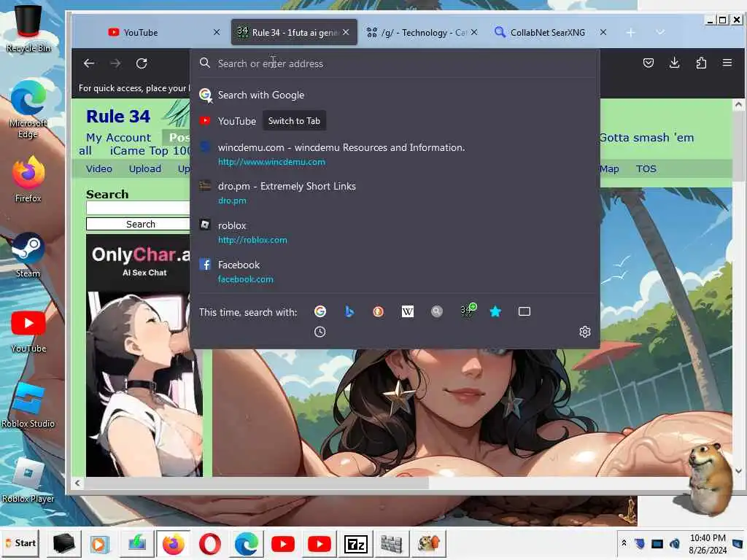Open Recycle Bin on desktop
Screen dimensions: 747x560
[28, 28]
